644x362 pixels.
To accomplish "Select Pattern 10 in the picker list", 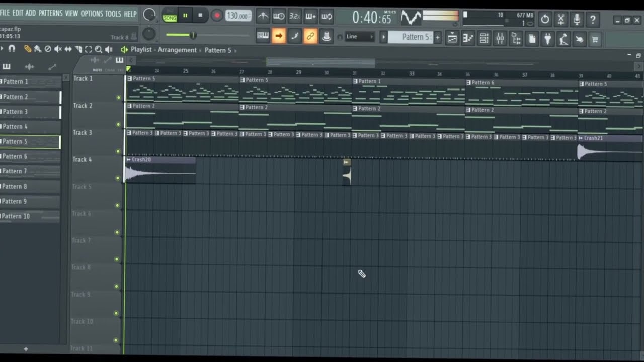I will (30, 216).
